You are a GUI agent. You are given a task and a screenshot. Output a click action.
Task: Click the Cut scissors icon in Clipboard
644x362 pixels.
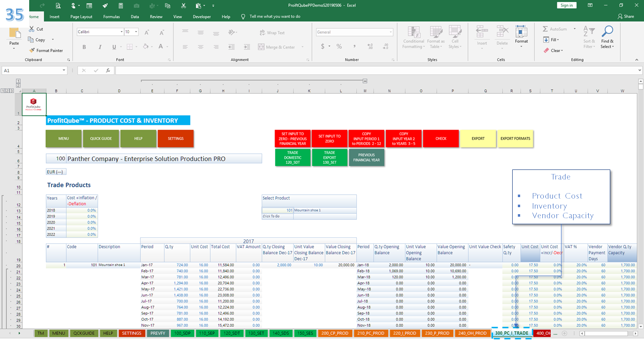click(x=32, y=29)
